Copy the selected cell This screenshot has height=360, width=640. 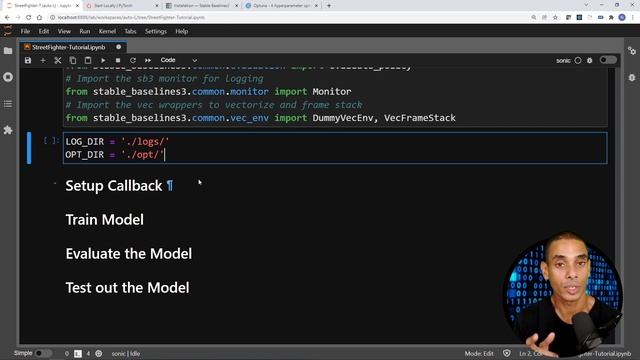pos(73,60)
